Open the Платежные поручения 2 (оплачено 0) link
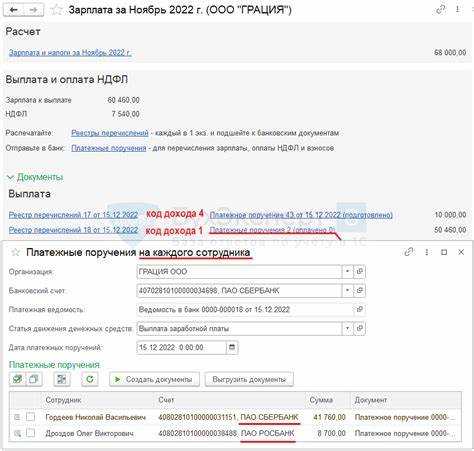Image resolution: width=474 pixels, height=451 pixels. point(272,230)
